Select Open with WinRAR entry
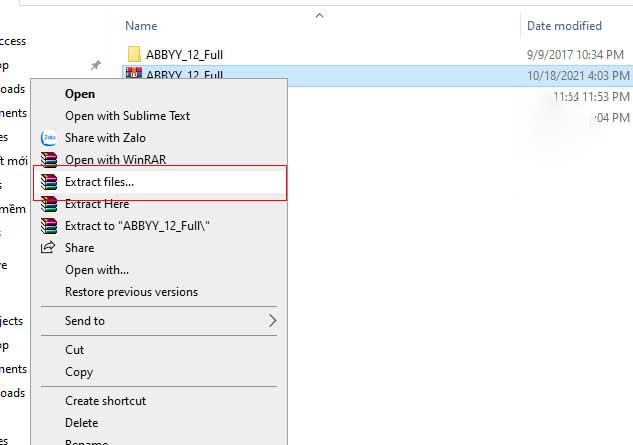The width and height of the screenshot is (633, 445). coord(115,160)
